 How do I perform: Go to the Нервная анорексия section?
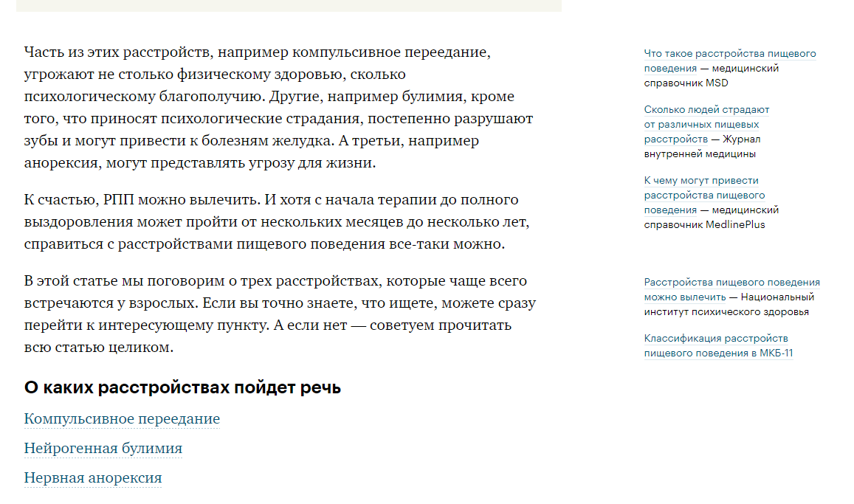(x=93, y=477)
